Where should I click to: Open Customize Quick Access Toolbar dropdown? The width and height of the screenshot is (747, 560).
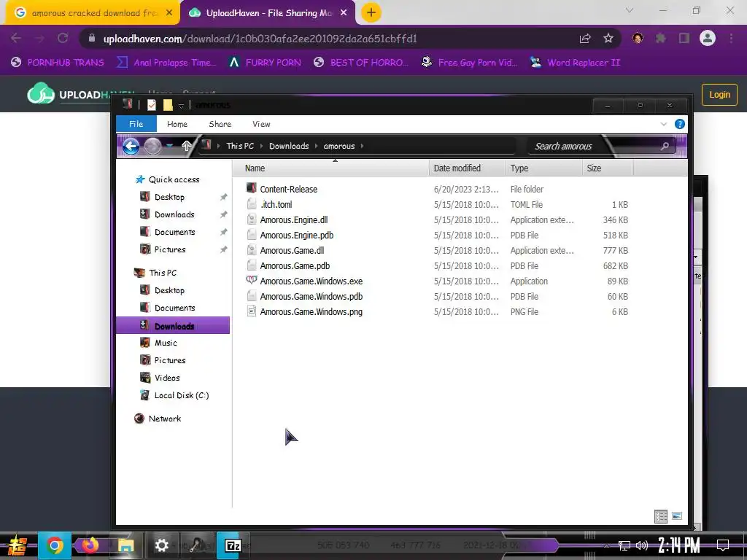(181, 105)
